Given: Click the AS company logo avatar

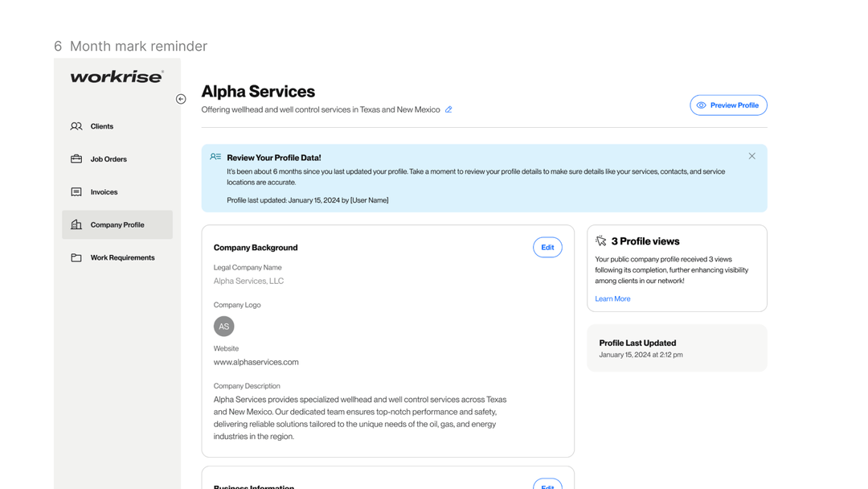Looking at the screenshot, I should click(224, 327).
